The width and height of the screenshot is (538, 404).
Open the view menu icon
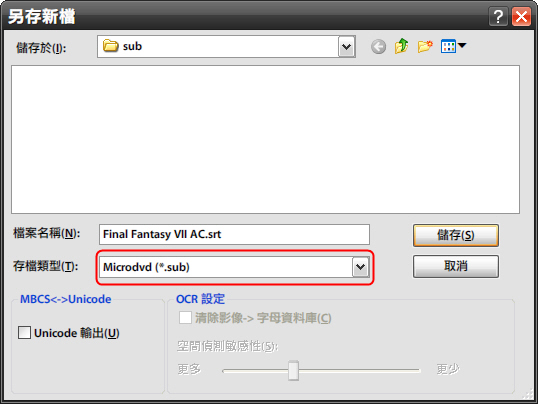[448, 46]
